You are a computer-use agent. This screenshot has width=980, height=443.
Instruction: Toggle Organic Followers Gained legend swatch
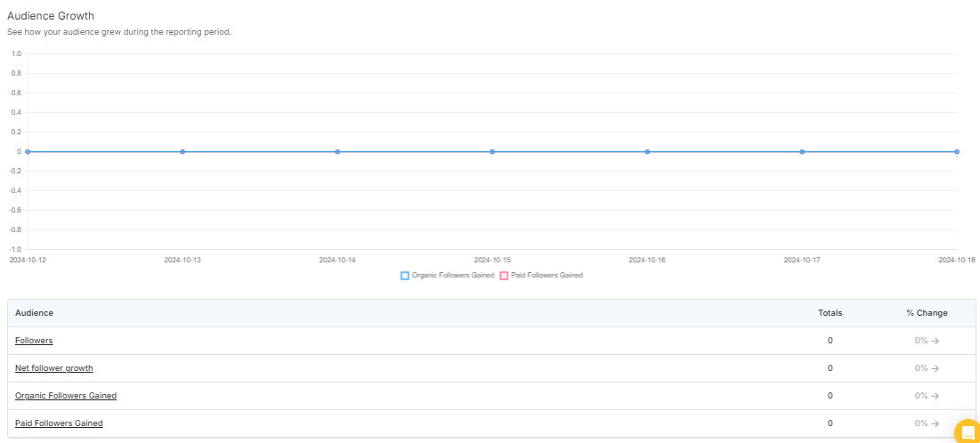404,276
